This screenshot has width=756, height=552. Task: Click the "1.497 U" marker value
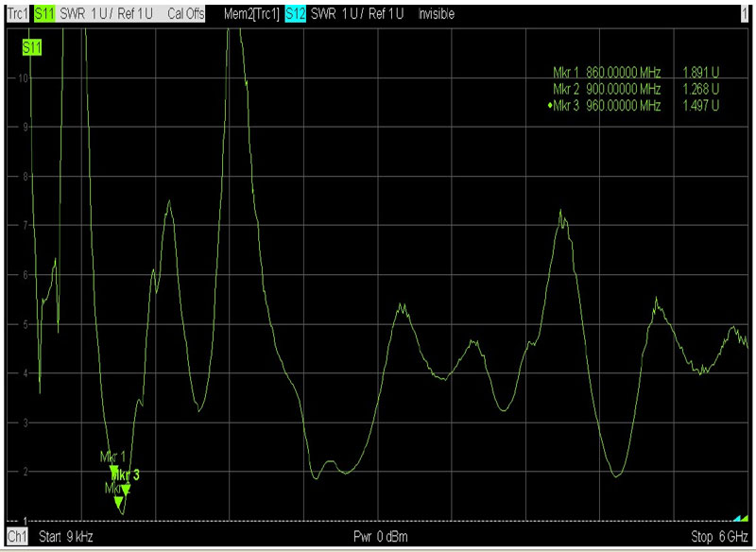pyautogui.click(x=700, y=106)
